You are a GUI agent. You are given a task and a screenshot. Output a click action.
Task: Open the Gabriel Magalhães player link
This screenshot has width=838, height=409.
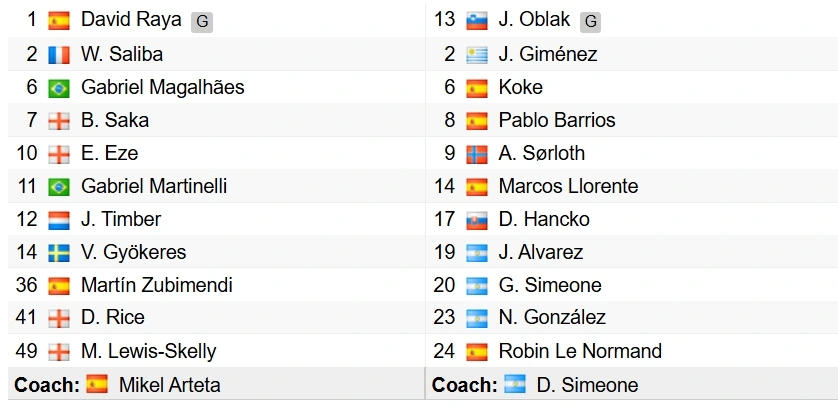[x=162, y=87]
